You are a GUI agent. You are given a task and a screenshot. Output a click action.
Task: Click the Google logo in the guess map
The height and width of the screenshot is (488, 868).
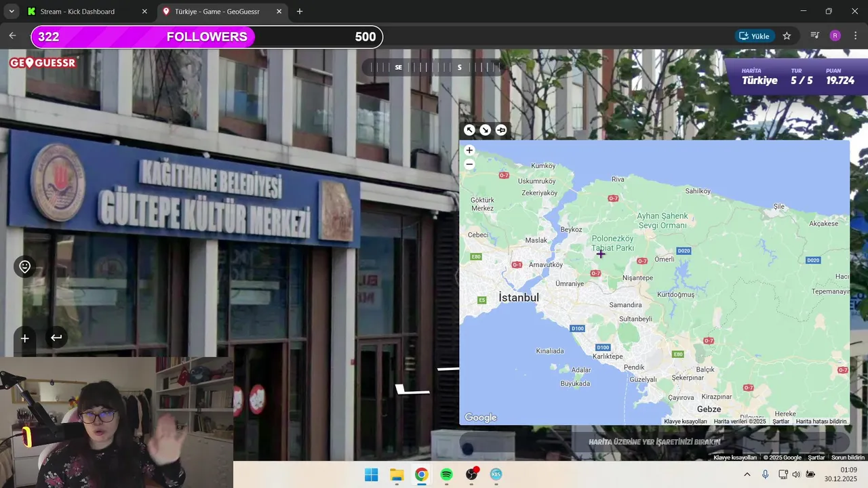pos(481,418)
